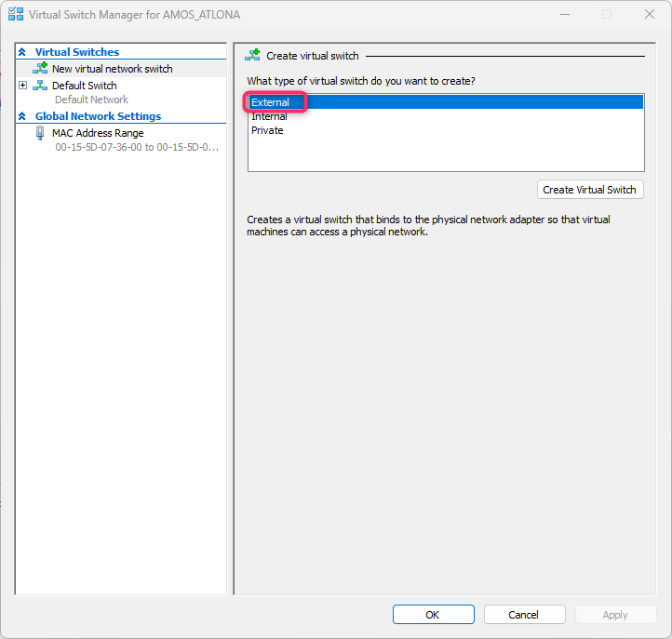Click the Default Switch network icon

click(x=40, y=86)
